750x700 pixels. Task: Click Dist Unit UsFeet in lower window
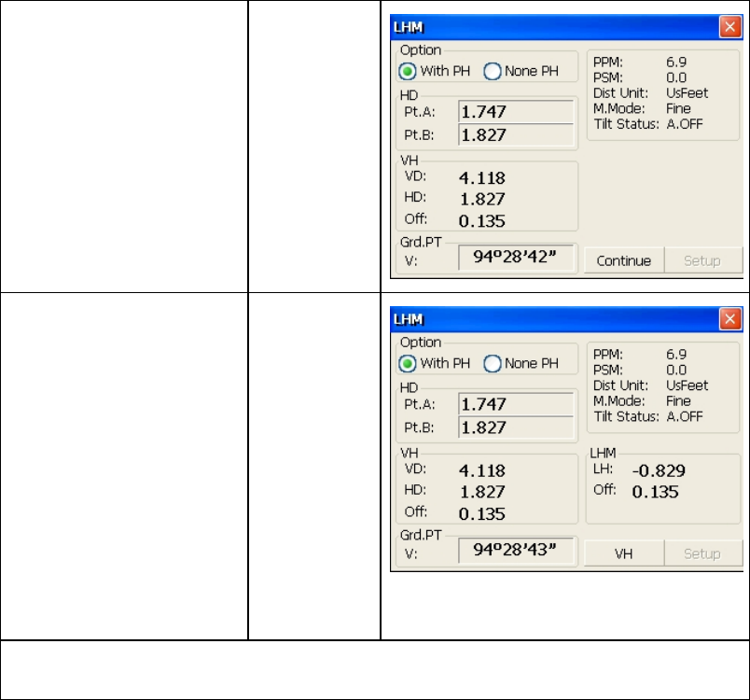(x=687, y=385)
